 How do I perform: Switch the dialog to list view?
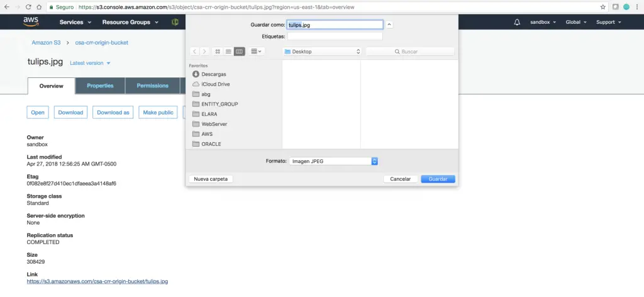coord(228,52)
